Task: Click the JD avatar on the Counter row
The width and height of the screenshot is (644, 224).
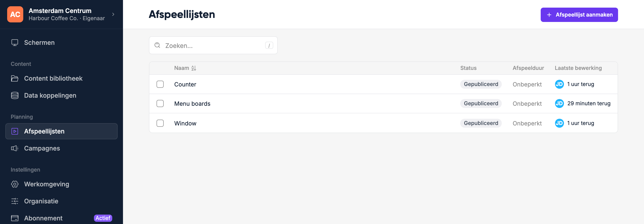Action: click(559, 84)
